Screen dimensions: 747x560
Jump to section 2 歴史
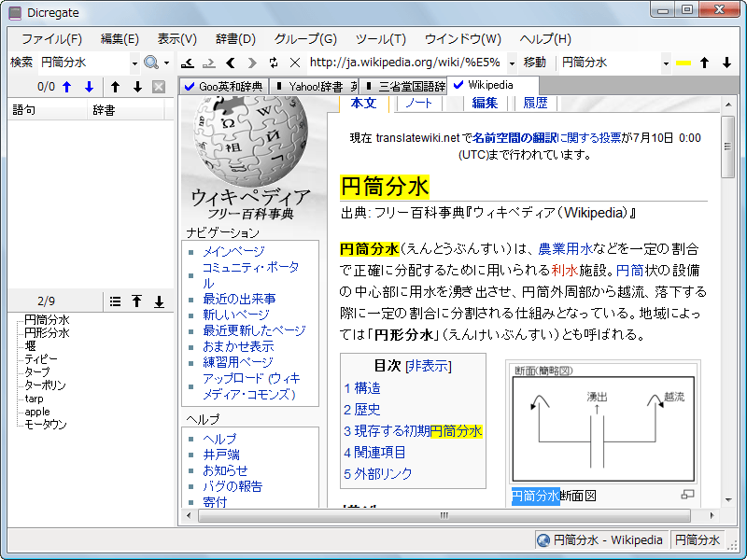point(362,410)
